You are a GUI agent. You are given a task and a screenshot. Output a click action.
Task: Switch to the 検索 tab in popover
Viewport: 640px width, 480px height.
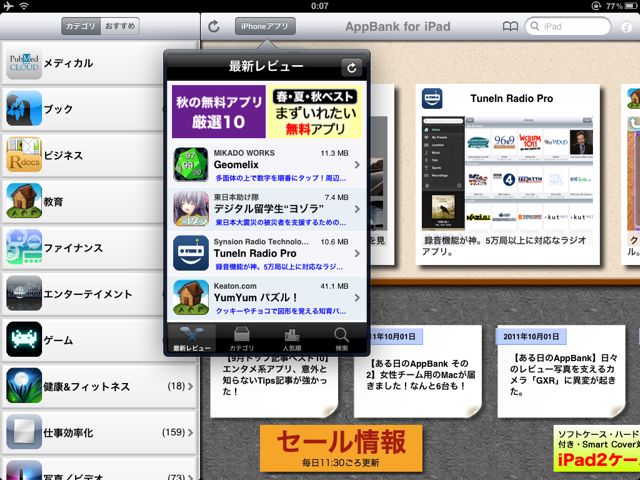tap(342, 339)
